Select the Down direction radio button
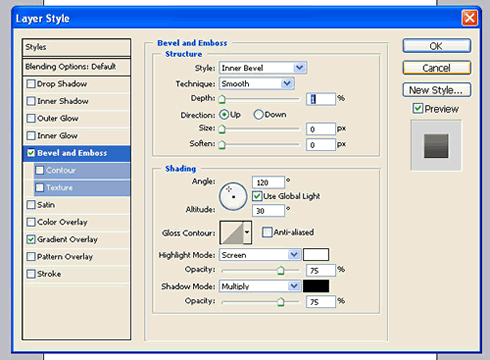The width and height of the screenshot is (490, 360). (x=258, y=115)
